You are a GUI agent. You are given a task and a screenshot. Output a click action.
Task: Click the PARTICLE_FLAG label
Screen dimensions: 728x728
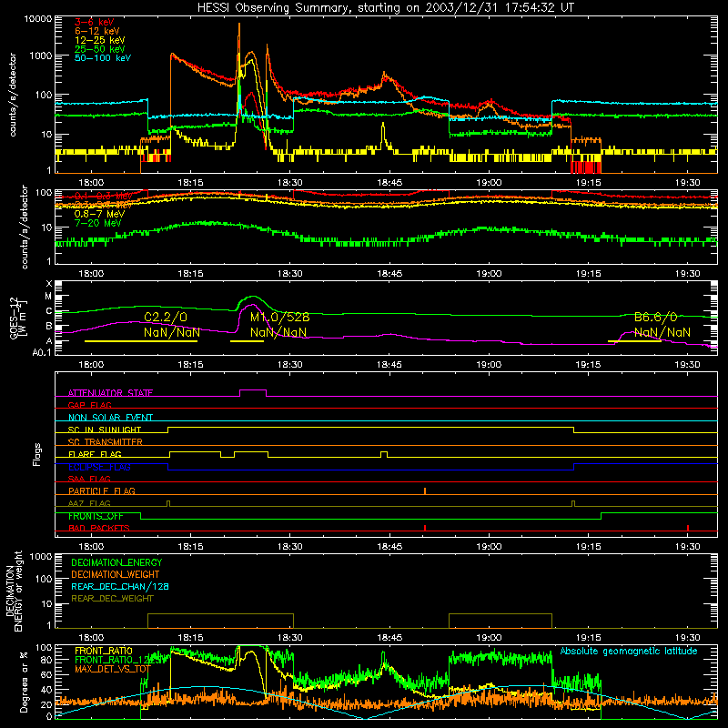tap(102, 490)
